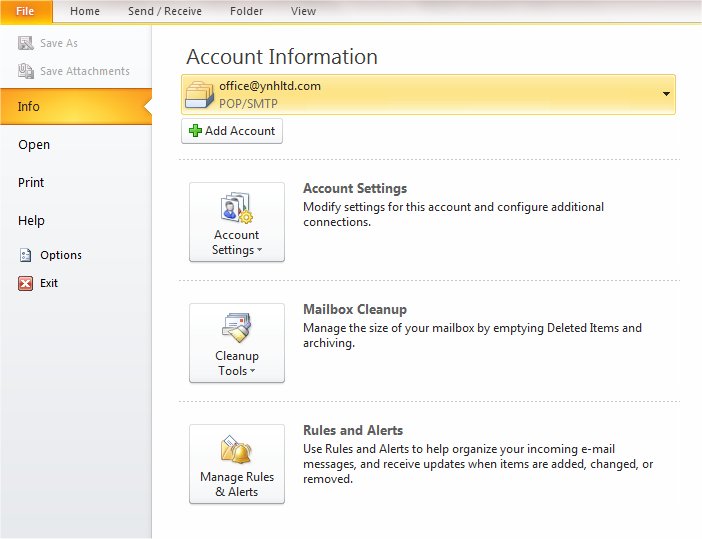Click the POP/SMTP account type text

coord(248,104)
